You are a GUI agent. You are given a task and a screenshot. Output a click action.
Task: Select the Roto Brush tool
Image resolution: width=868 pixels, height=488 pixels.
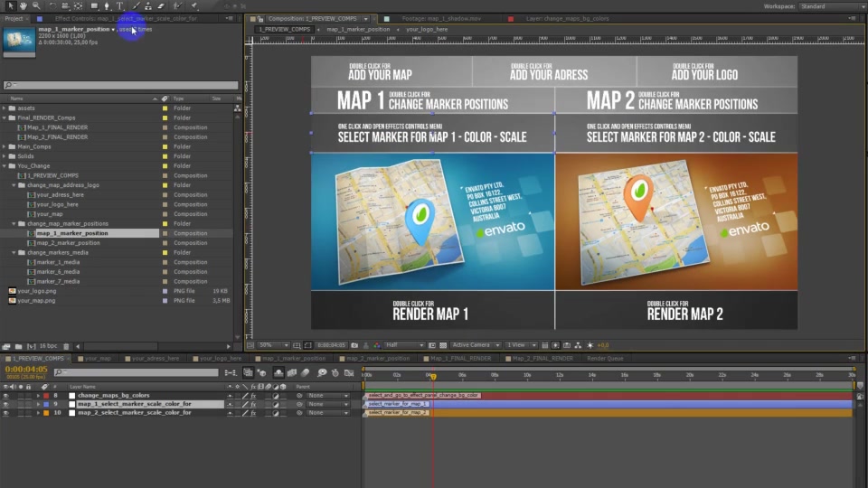point(177,5)
